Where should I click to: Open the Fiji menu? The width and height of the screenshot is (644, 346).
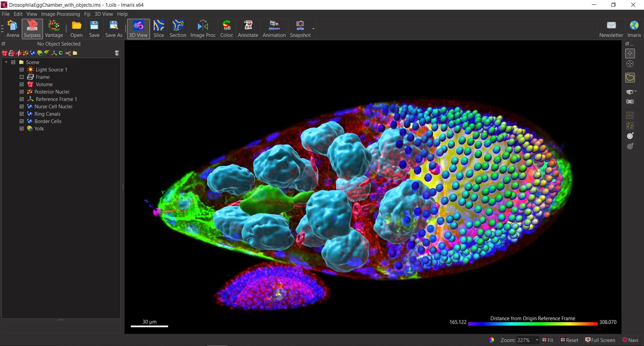(87, 14)
